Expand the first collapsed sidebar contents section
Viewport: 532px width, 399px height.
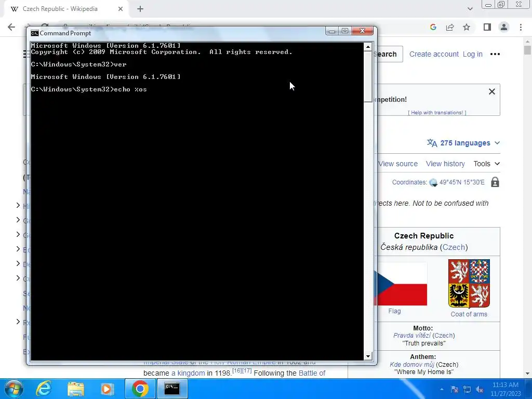(18, 205)
